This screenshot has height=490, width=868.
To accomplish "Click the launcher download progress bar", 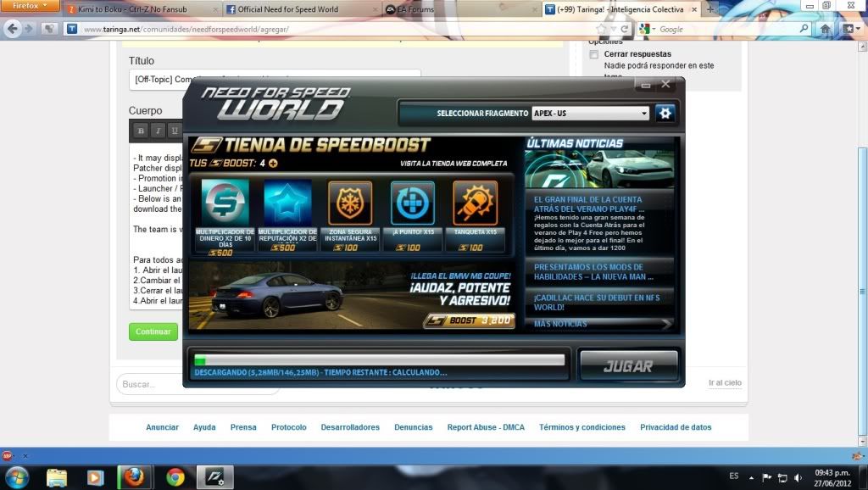I will 379,360.
